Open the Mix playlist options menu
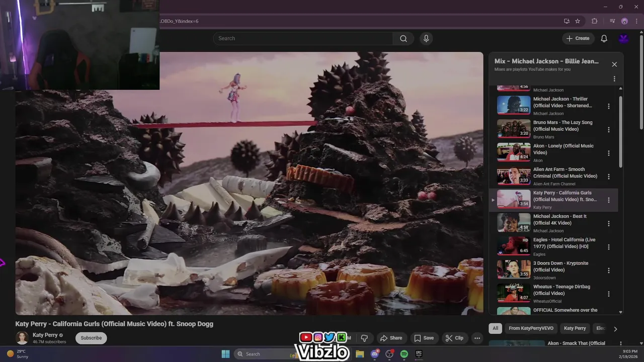 point(614,79)
